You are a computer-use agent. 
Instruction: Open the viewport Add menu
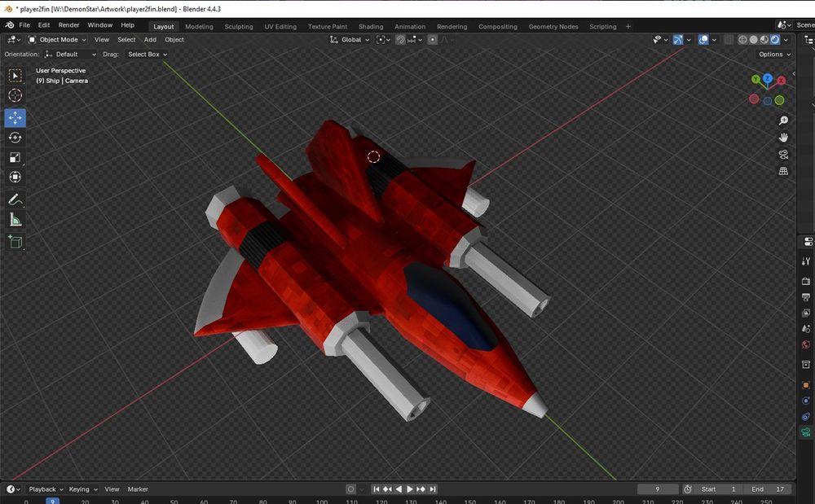click(150, 39)
